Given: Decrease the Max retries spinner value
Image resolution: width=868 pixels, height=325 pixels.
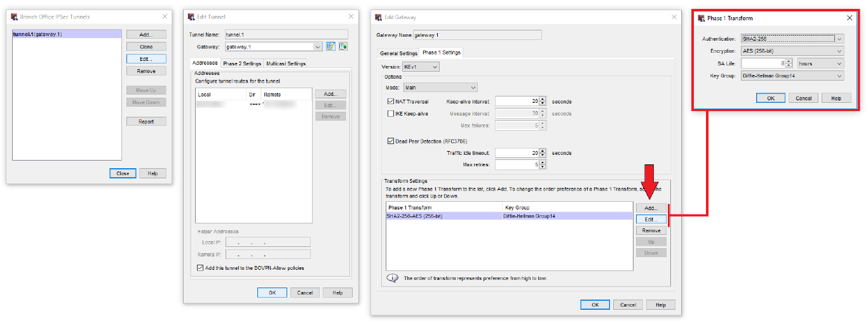Looking at the screenshot, I should 543,167.
